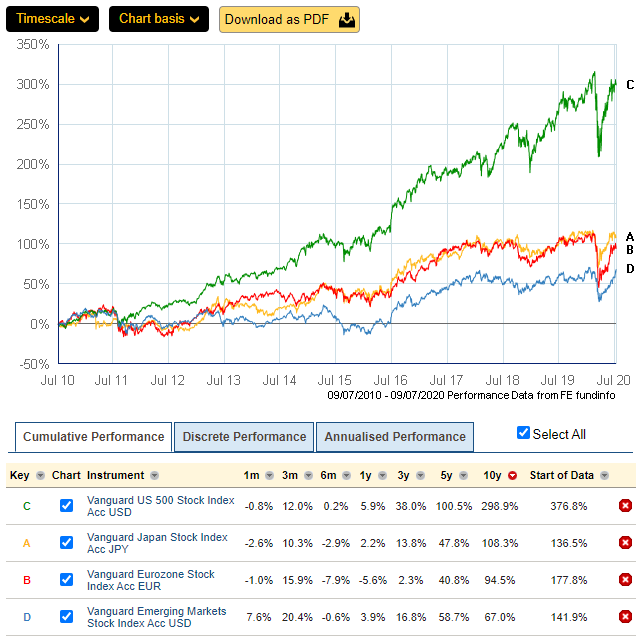Click green key letter C in table
641x640 pixels.
pyautogui.click(x=27, y=506)
